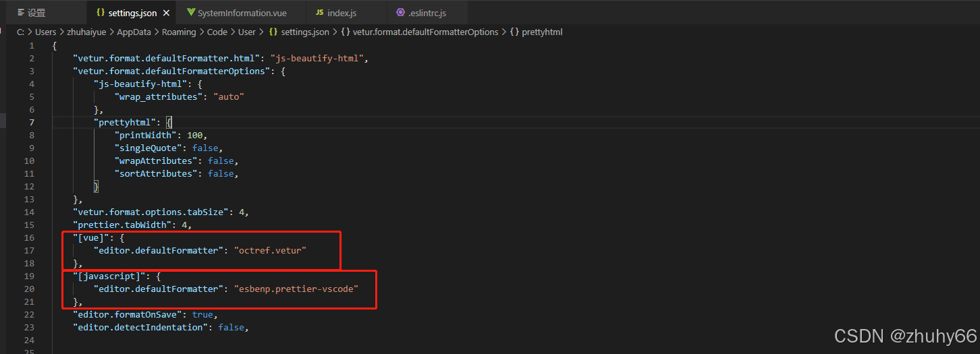Close the settings.json tab
980x354 pixels.
pyautogui.click(x=166, y=13)
